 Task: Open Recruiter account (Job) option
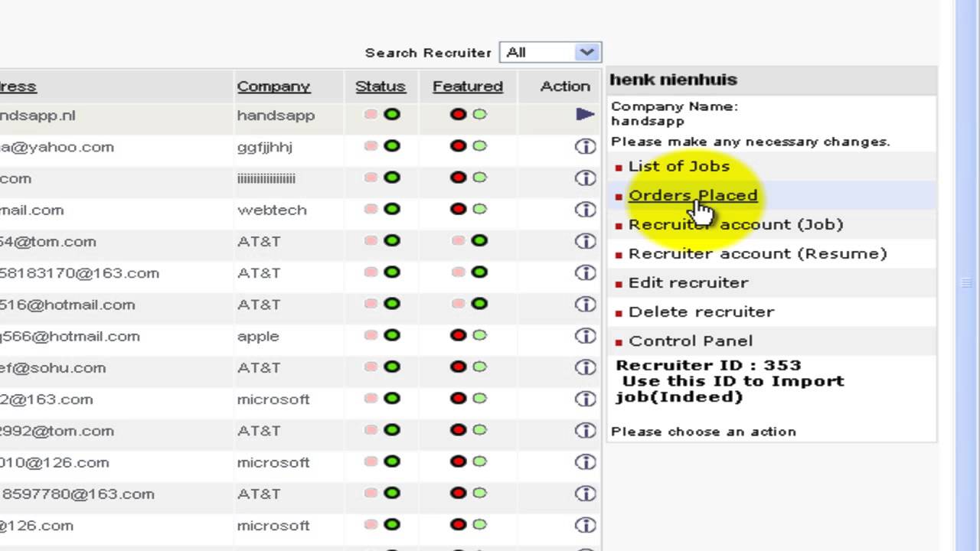point(736,224)
